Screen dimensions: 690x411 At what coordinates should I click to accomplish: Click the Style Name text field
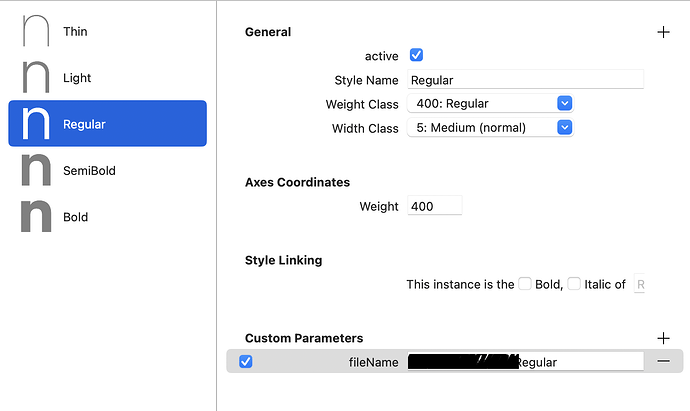tap(524, 80)
